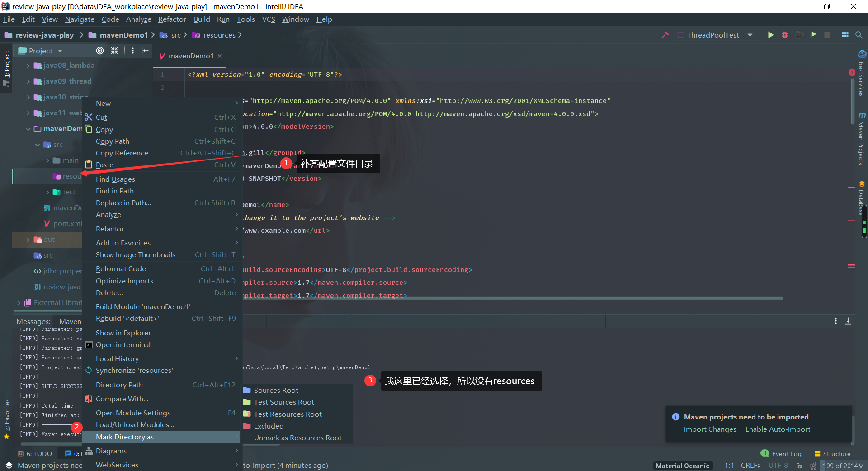Open the CRLF line separator selector
868x471 pixels.
750,466
